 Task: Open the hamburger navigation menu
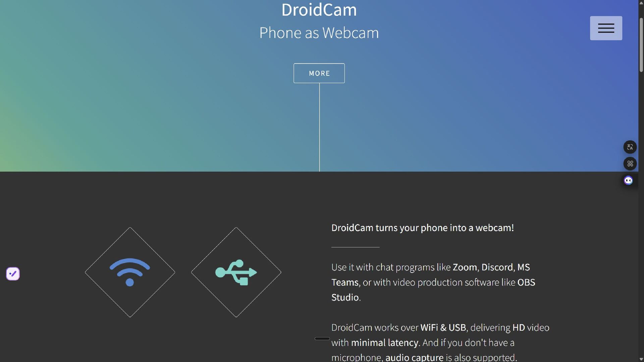(606, 28)
